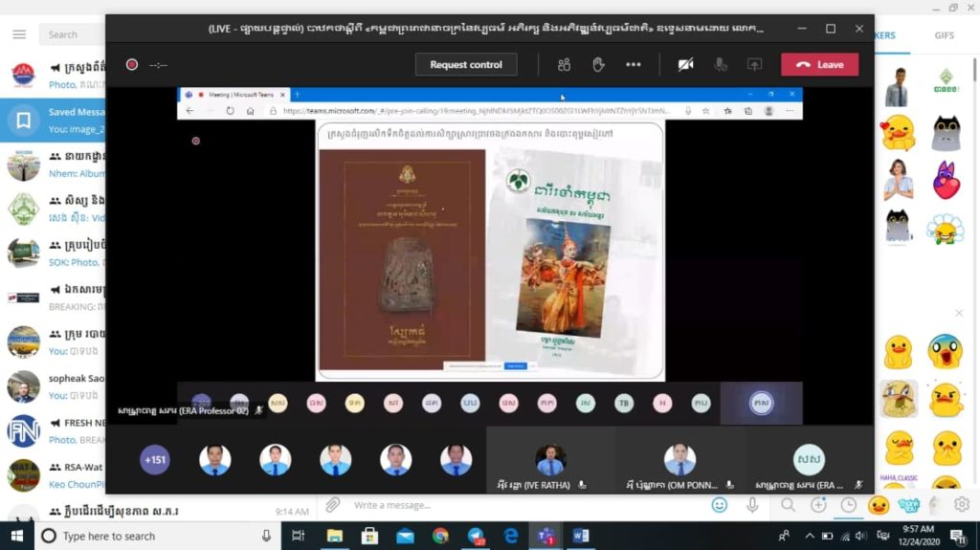
Task: Open more actions ellipsis menu in Teams
Action: click(x=634, y=64)
